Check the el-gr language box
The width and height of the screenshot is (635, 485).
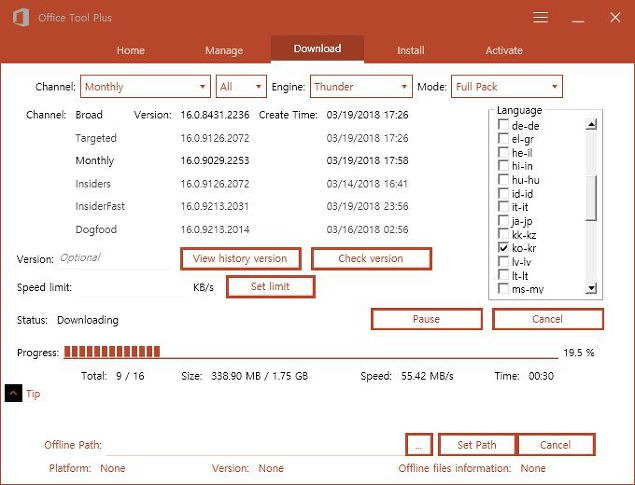(x=503, y=138)
